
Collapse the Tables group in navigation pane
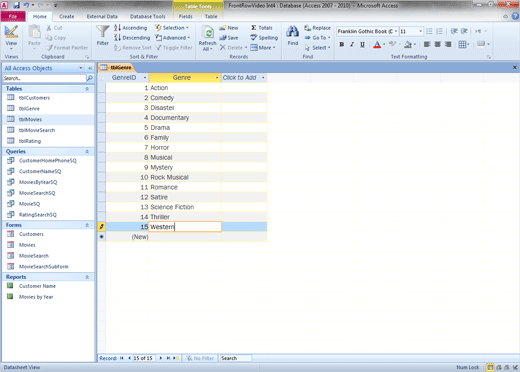87,89
